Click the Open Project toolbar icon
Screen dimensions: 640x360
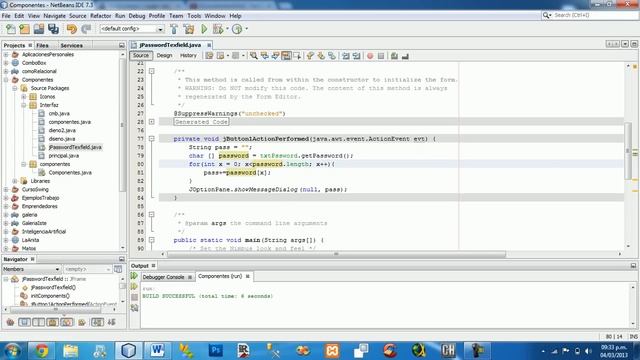pos(39,29)
